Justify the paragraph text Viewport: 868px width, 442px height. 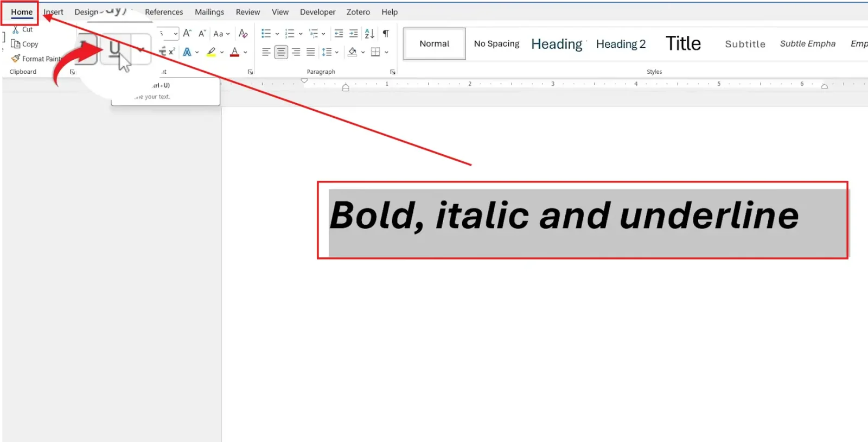pos(310,52)
